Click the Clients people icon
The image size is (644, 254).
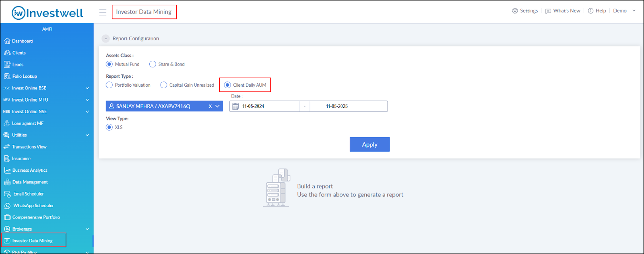(7, 53)
